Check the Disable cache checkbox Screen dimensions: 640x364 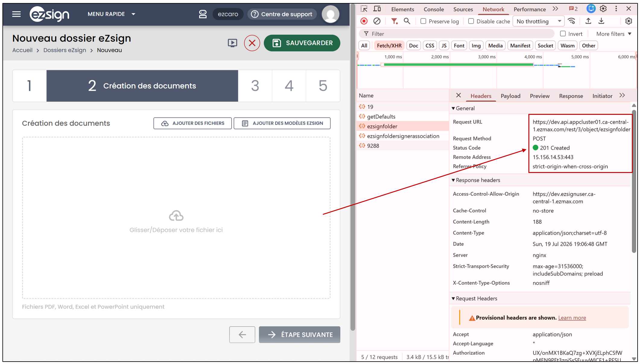[x=471, y=21]
